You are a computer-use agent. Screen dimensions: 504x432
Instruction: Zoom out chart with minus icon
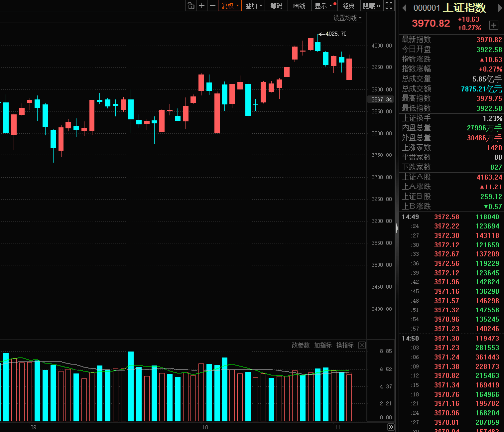pyautogui.click(x=212, y=6)
